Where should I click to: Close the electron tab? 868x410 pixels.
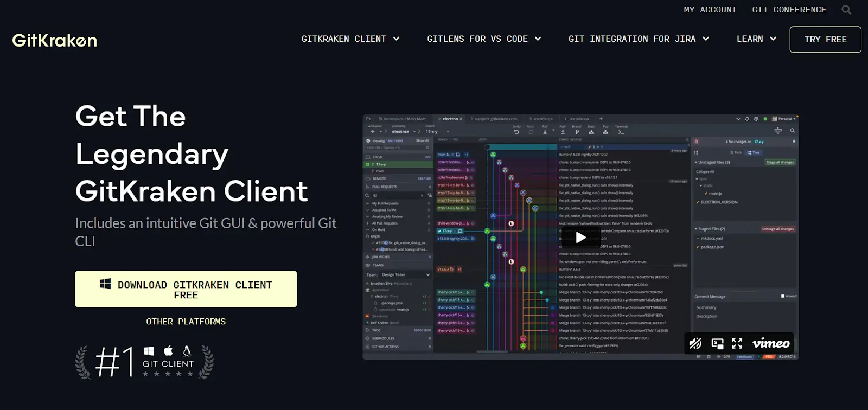point(461,119)
